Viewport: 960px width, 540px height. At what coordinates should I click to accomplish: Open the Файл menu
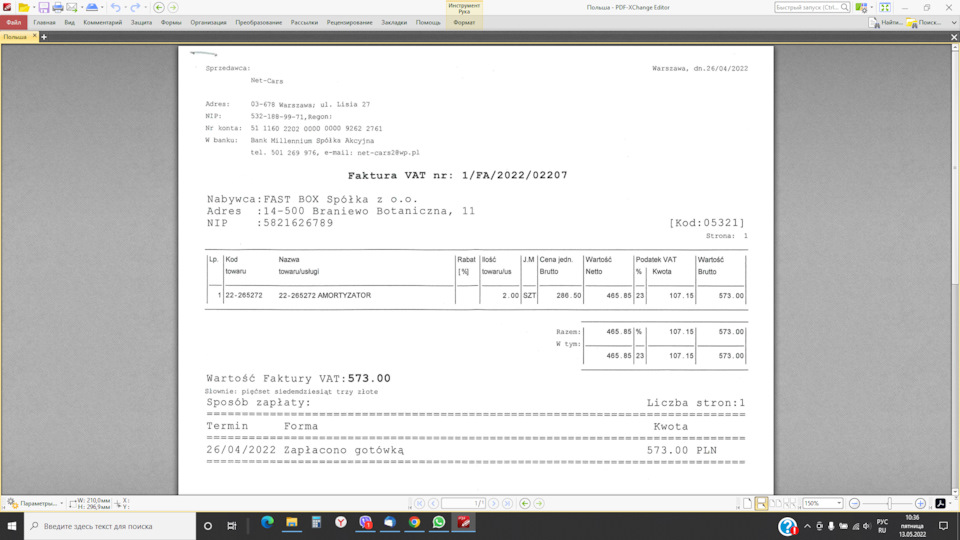[13, 23]
